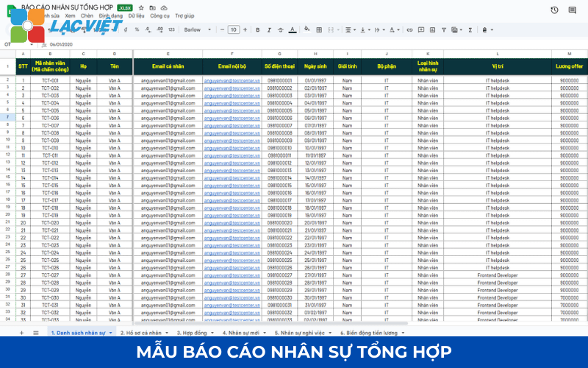Click internal email link in TCT-012 row

[232, 163]
